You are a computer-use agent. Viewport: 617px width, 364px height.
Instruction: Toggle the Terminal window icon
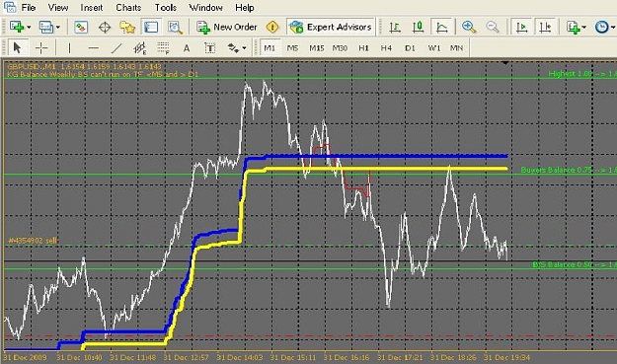[151, 27]
